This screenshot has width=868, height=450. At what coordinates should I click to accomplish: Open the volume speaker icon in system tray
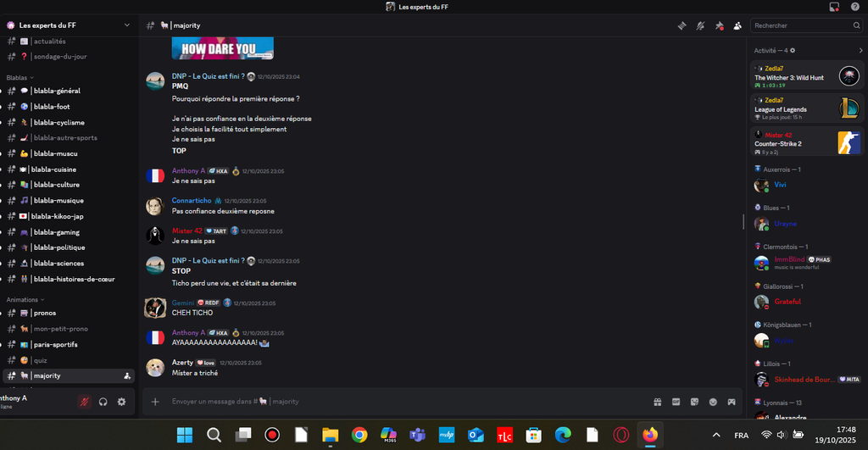(x=781, y=435)
